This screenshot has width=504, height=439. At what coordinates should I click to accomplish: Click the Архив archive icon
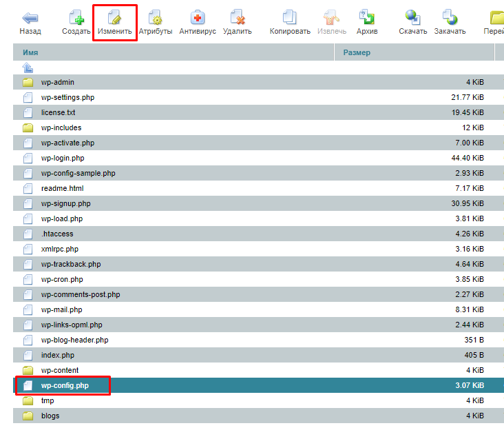pos(367,17)
